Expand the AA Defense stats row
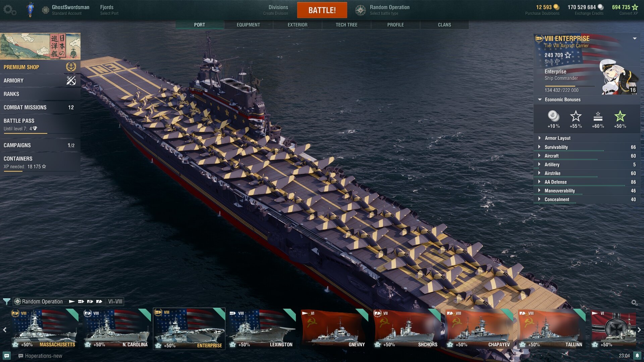644x362 pixels. click(586, 182)
